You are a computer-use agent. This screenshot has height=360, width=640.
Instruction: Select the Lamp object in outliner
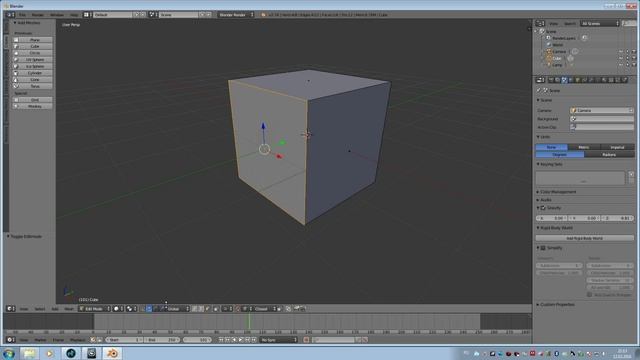point(558,65)
